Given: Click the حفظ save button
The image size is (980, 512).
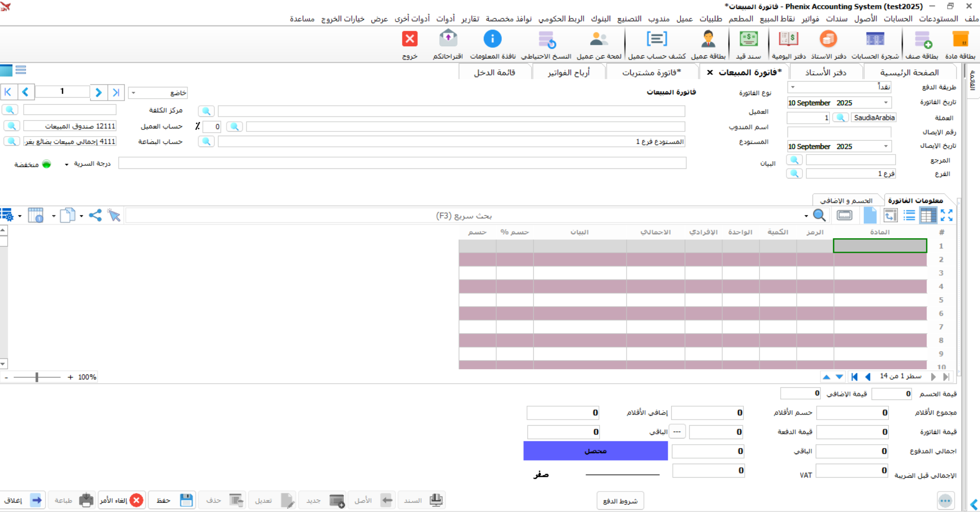Looking at the screenshot, I should point(173,500).
